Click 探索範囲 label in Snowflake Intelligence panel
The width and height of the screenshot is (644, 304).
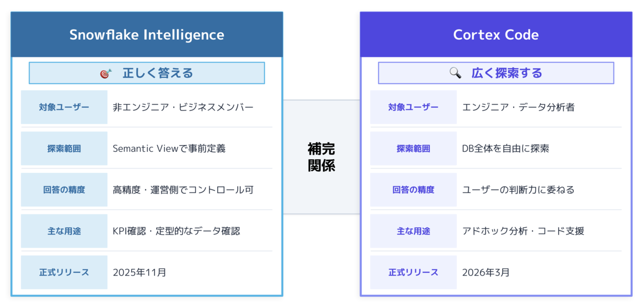(x=64, y=149)
